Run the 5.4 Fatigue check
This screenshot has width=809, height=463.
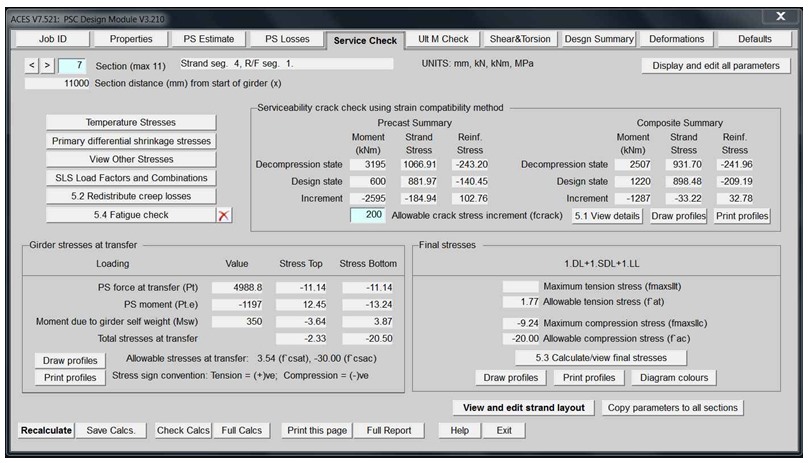[x=130, y=215]
